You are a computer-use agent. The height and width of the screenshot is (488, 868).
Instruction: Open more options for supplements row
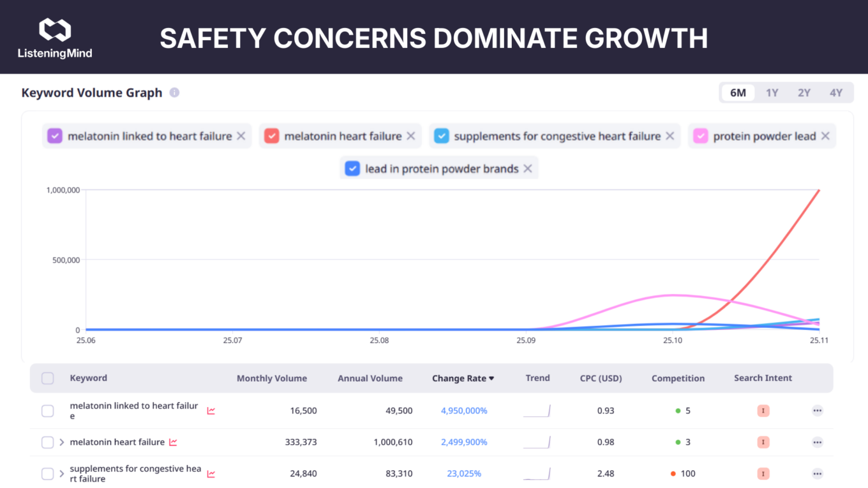coord(817,474)
